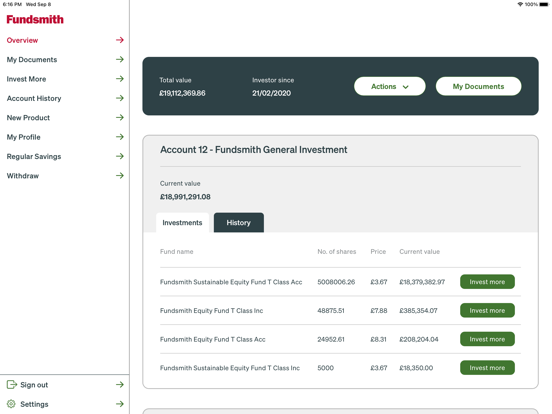This screenshot has width=552, height=414.
Task: Click the value £385,354.07
Action: point(418,310)
